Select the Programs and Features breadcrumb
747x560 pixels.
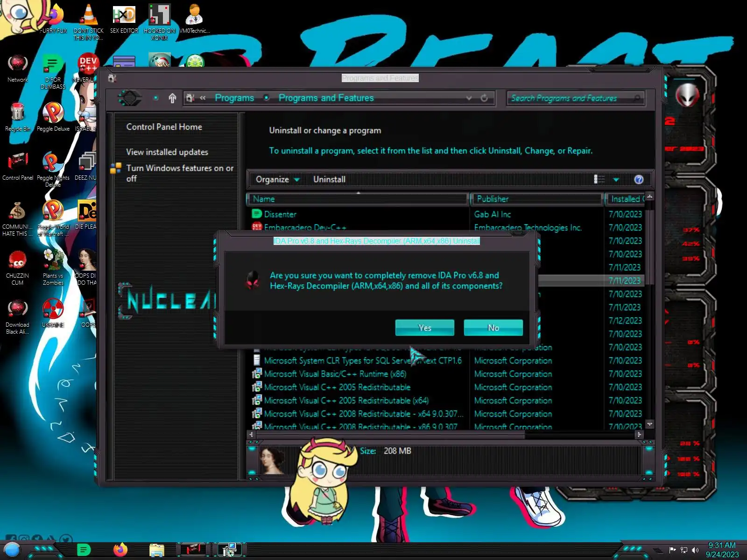326,98
